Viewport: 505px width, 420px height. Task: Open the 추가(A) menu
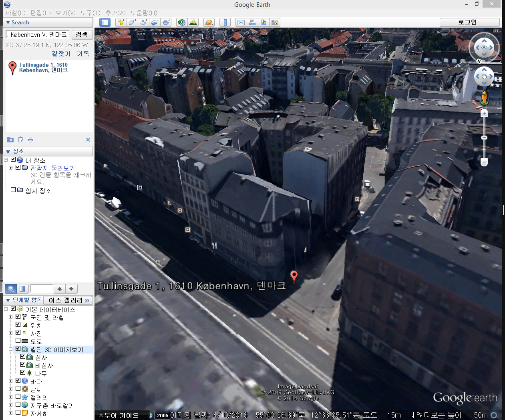click(x=115, y=13)
